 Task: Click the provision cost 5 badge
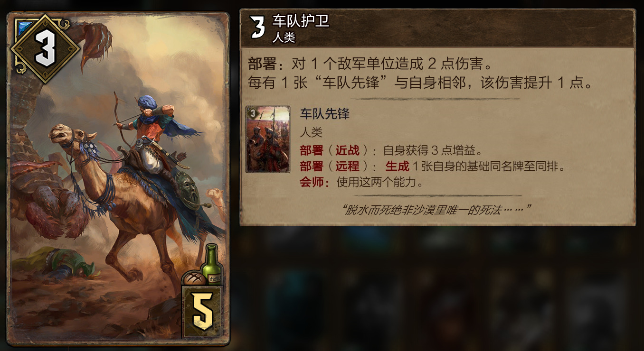coord(202,311)
